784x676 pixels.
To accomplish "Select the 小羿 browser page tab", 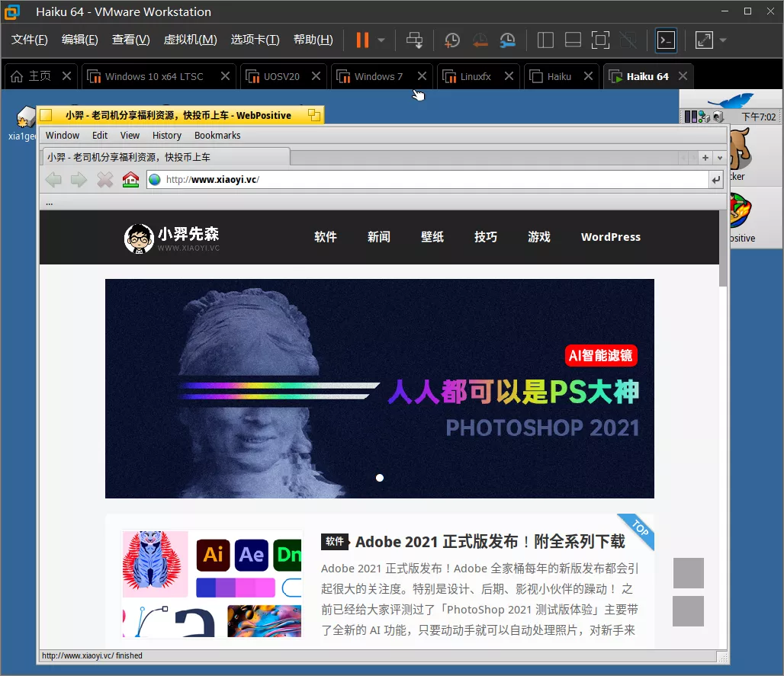I will [165, 157].
